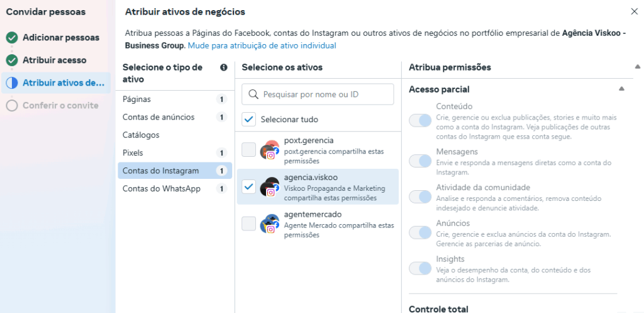Screen dimensions: 644x313
Task: Click the green checkmark next to Atribuir acesso
Action: coord(12,60)
